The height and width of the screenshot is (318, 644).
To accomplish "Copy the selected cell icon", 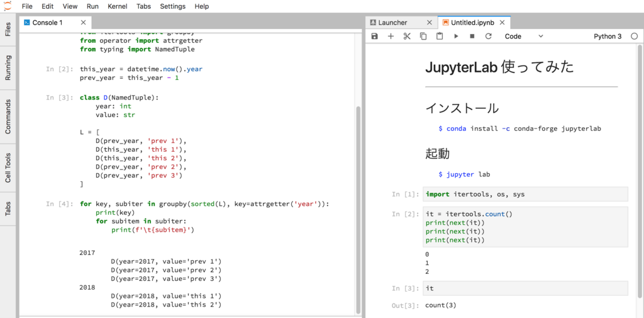I will coord(423,36).
